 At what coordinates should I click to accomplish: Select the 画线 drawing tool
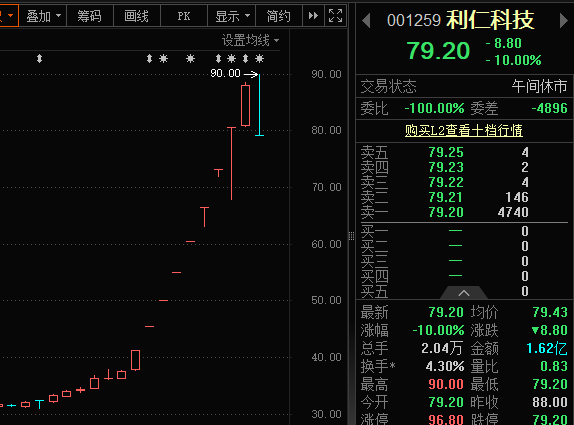(x=137, y=16)
